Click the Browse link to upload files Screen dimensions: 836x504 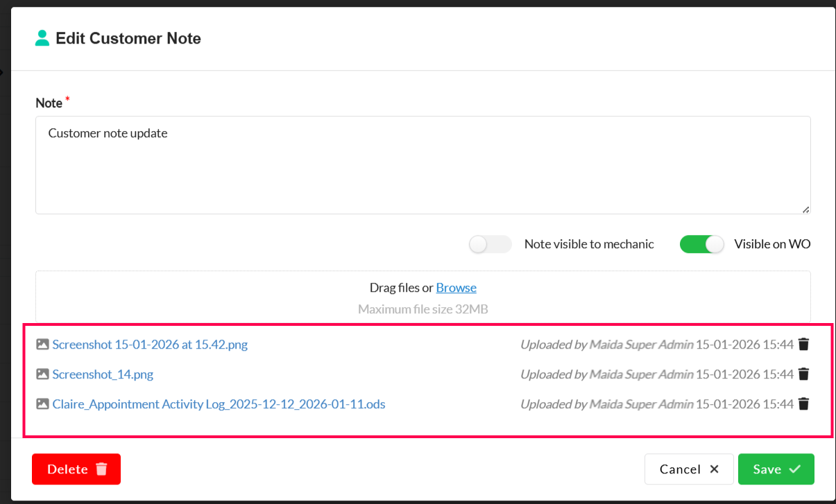tap(456, 288)
